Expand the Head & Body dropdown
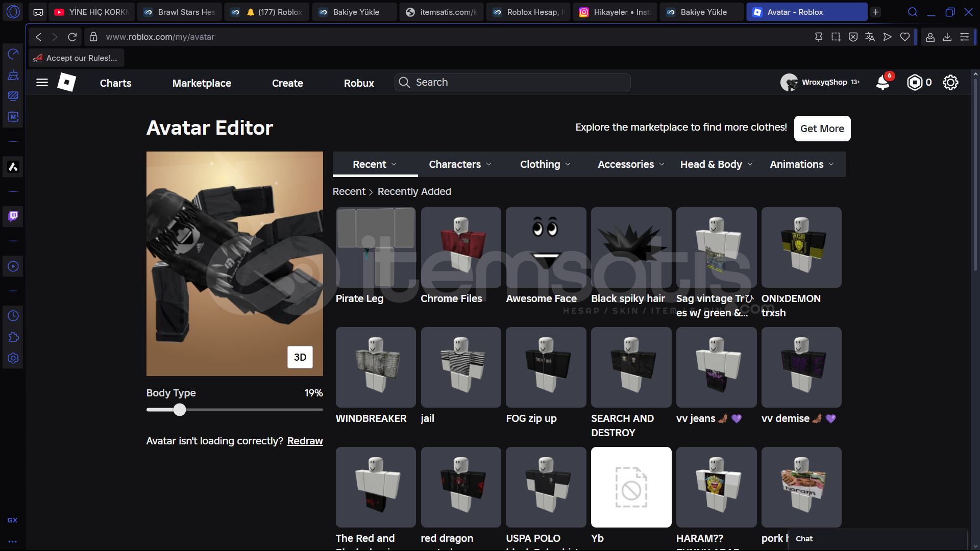980x551 pixels. click(716, 164)
